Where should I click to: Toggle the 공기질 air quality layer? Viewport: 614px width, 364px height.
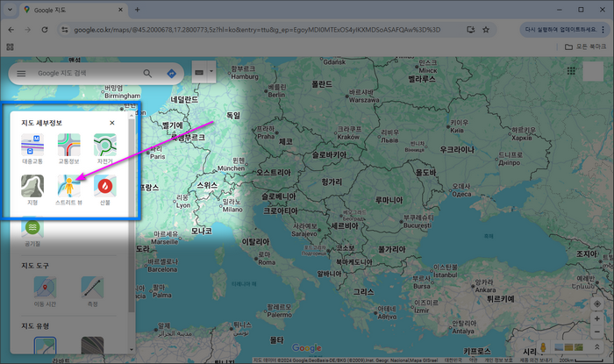click(x=32, y=232)
